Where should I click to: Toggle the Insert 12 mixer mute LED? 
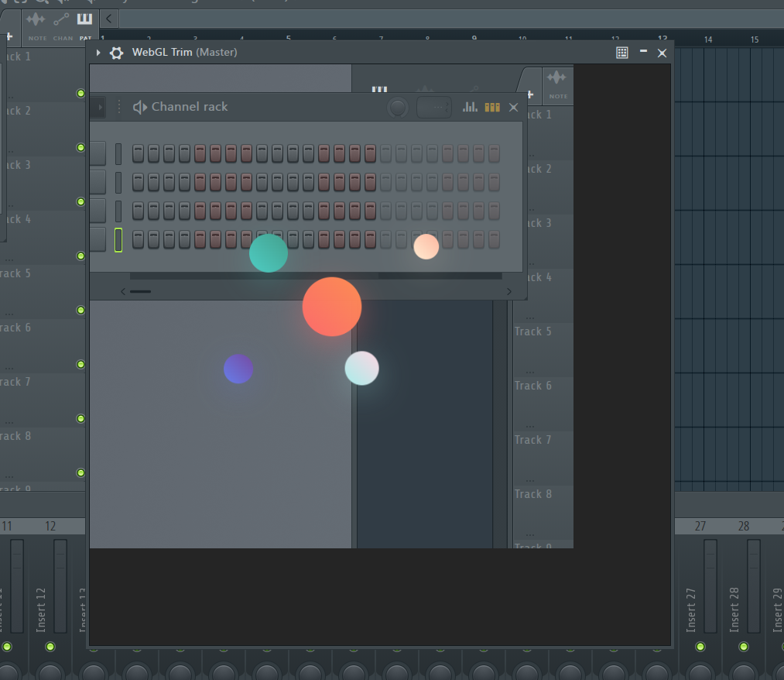coord(50,647)
